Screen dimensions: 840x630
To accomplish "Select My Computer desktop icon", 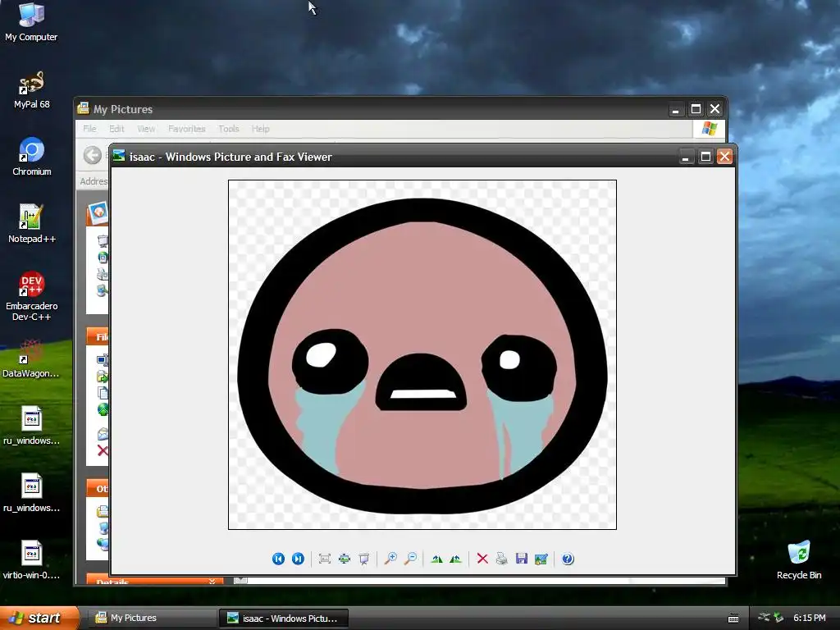I will (x=31, y=22).
